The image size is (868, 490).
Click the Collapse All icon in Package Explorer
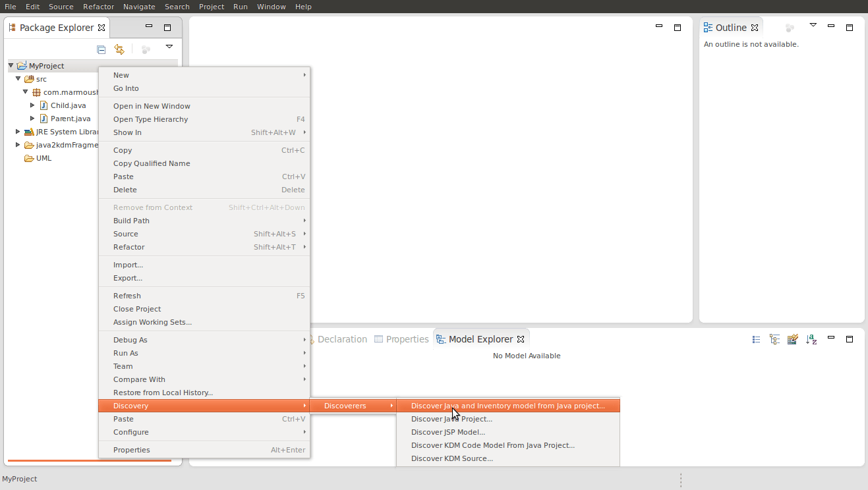coord(101,49)
